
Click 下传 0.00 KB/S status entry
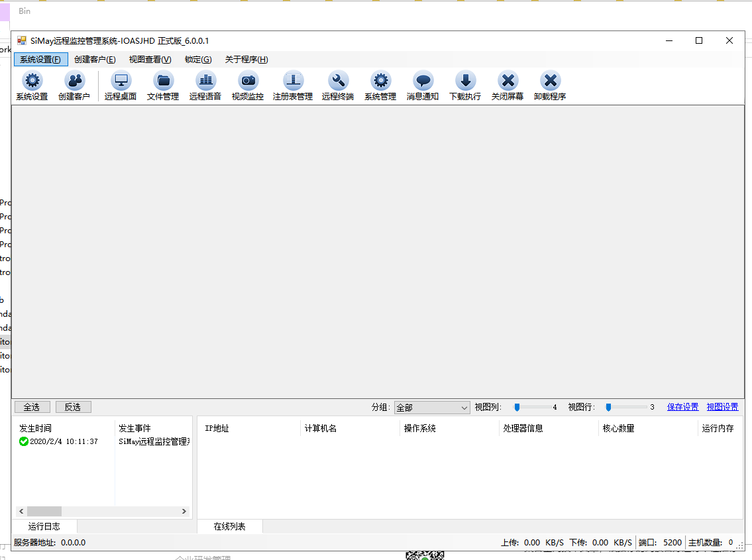click(600, 543)
